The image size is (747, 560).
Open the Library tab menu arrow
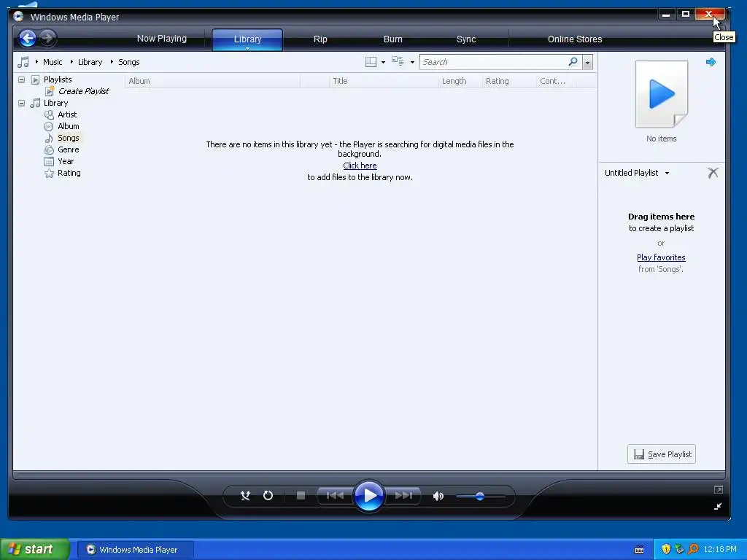click(248, 48)
